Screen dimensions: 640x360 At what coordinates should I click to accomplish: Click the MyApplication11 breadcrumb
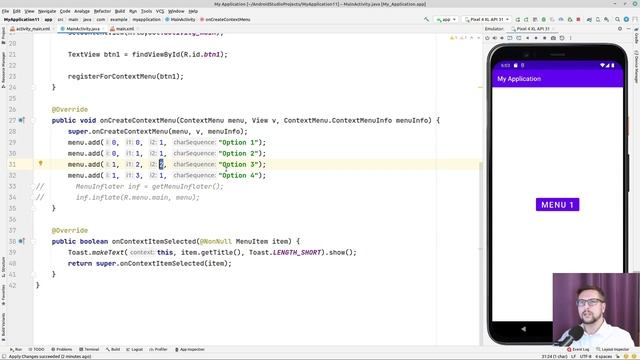22,19
